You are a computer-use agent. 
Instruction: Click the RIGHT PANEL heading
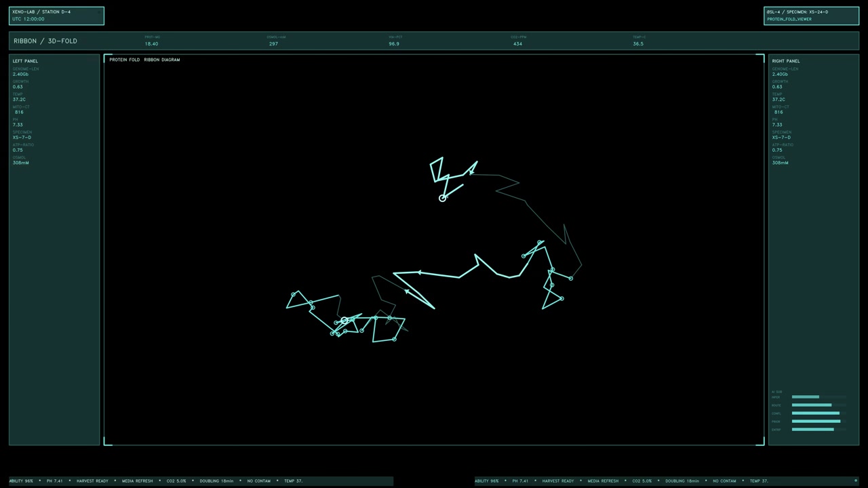(x=785, y=61)
